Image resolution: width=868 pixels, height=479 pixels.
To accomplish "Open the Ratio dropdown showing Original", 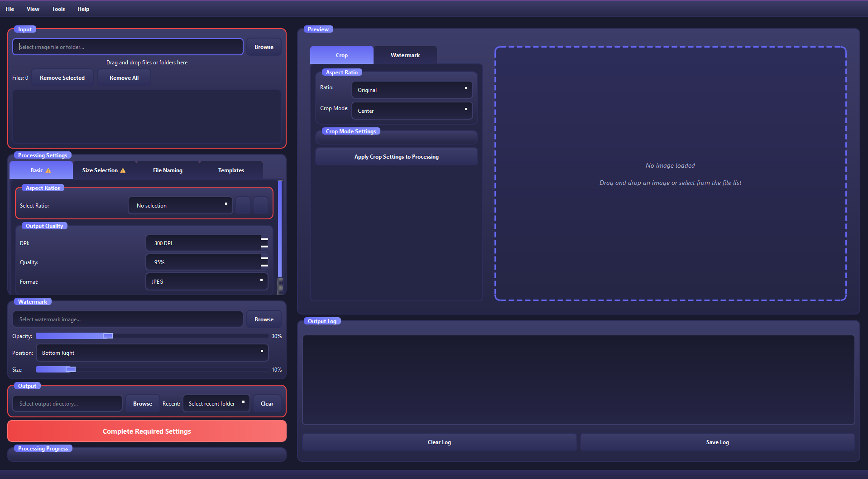I will (411, 90).
